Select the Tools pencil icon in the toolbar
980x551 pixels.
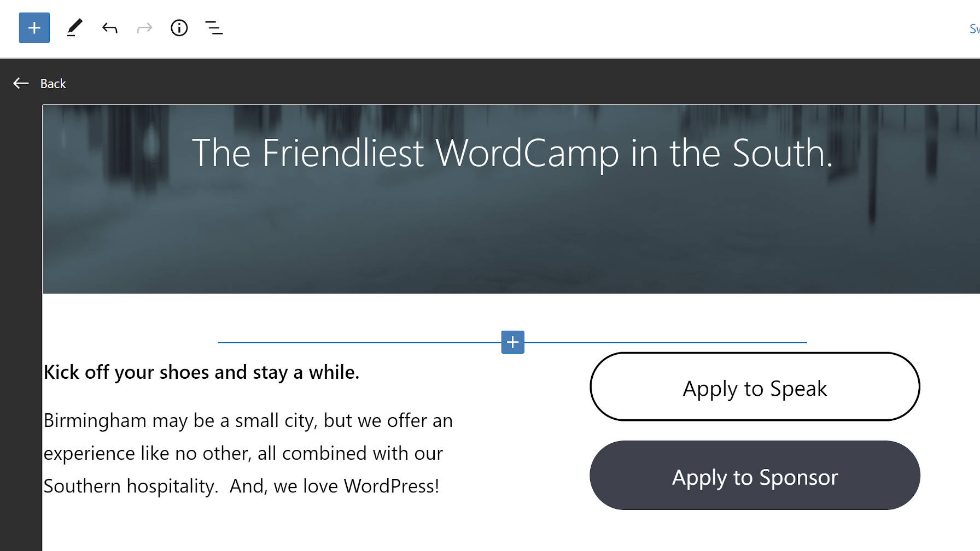pos(75,27)
